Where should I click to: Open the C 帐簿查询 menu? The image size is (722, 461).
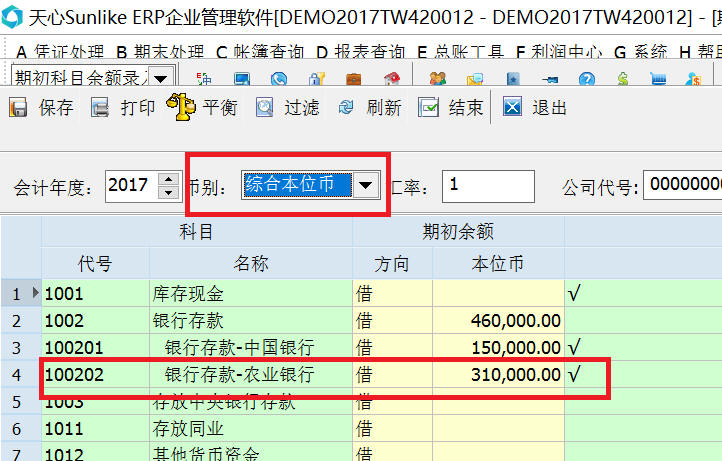point(260,52)
